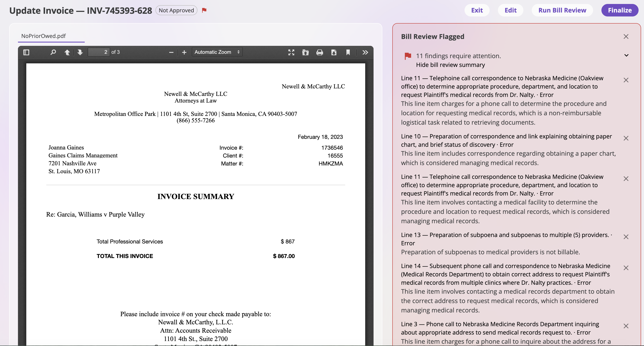Select the invoice number 1736546
Viewport: 644px width, 346px height.
coord(332,148)
